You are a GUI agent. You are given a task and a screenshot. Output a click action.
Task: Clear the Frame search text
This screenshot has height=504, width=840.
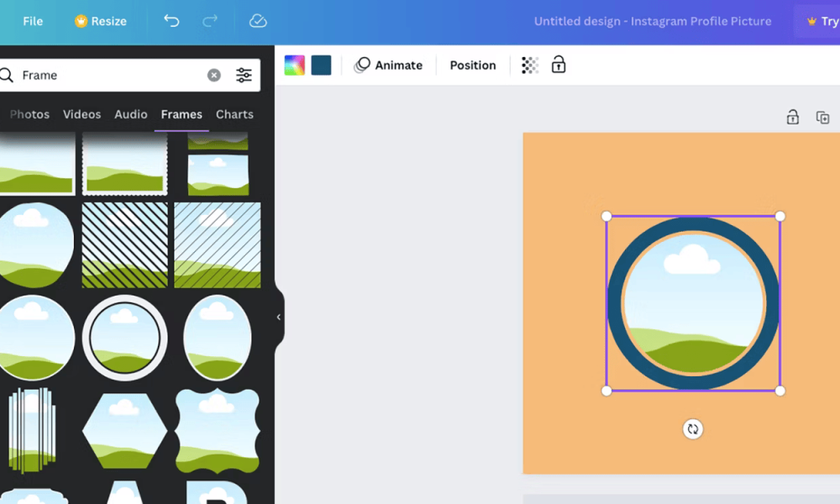click(x=213, y=75)
